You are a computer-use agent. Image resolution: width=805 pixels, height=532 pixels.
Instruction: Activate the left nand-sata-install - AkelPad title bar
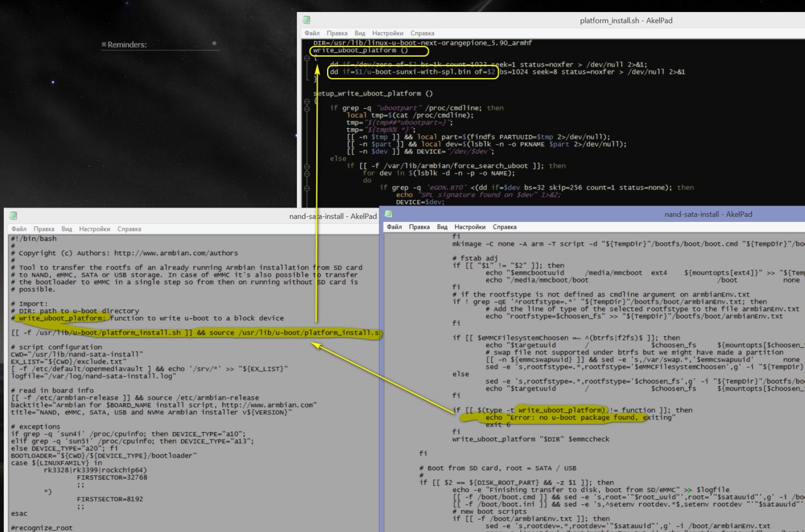coord(192,216)
